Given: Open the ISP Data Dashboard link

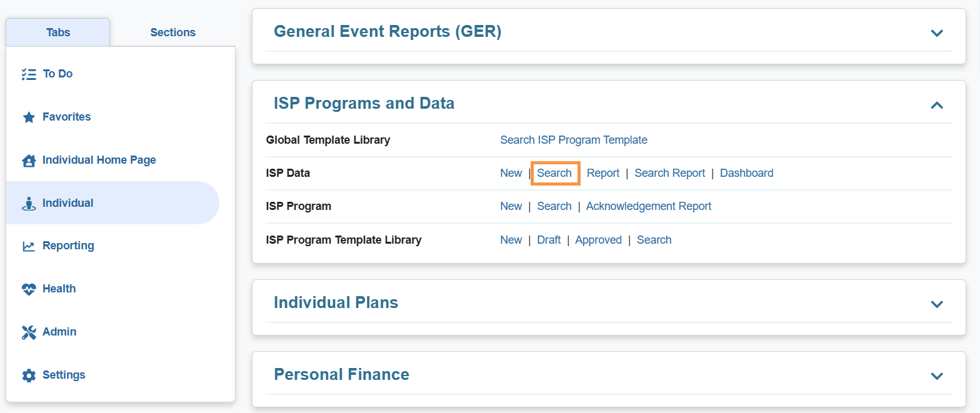Looking at the screenshot, I should tap(746, 172).
